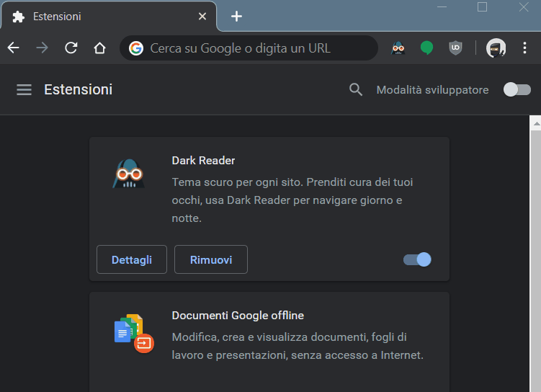
Task: Click the Google logo in address bar
Action: coord(136,48)
